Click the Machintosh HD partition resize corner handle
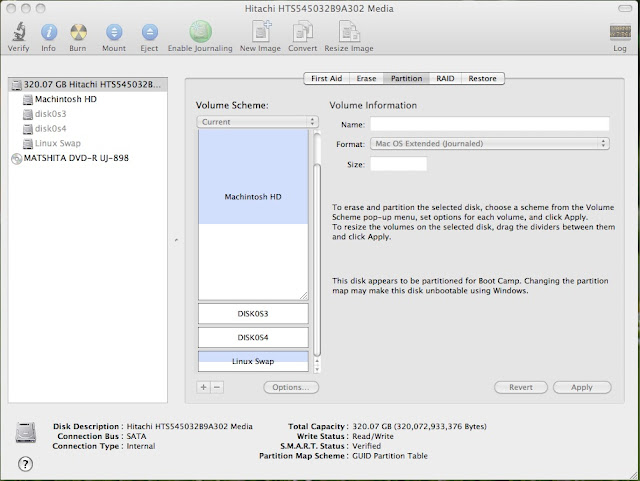Screen dimensions: 640x481 click(304, 296)
